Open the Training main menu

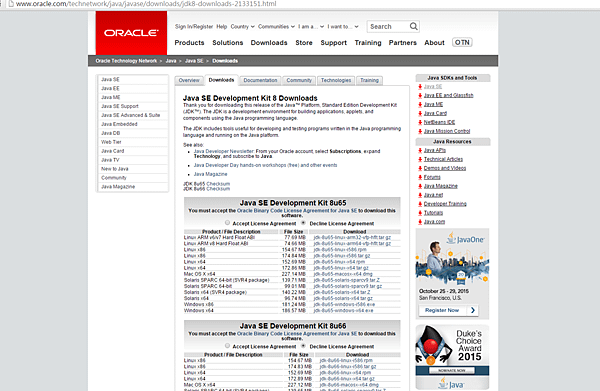pyautogui.click(x=368, y=43)
